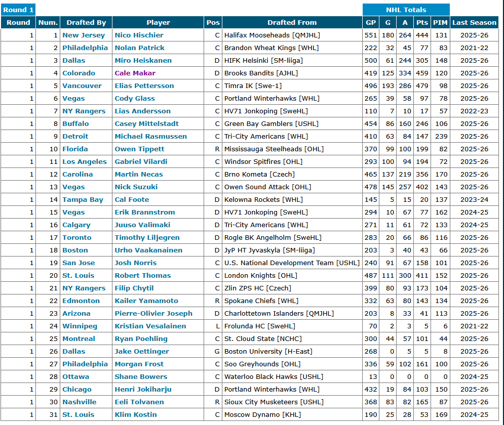Open Toronto team link

click(x=77, y=237)
